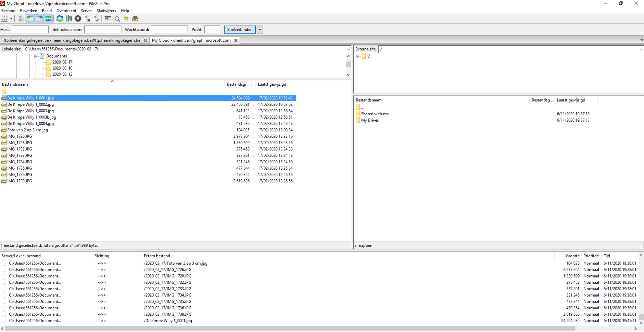Toggle directory comparison
This screenshot has height=332, width=644.
(x=117, y=19)
